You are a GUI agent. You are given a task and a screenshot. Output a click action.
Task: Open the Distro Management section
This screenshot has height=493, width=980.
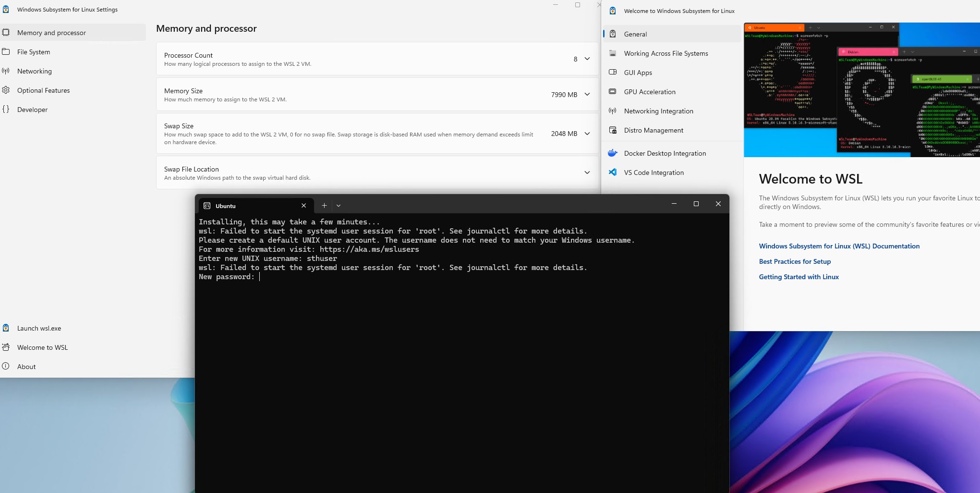[x=672, y=130]
